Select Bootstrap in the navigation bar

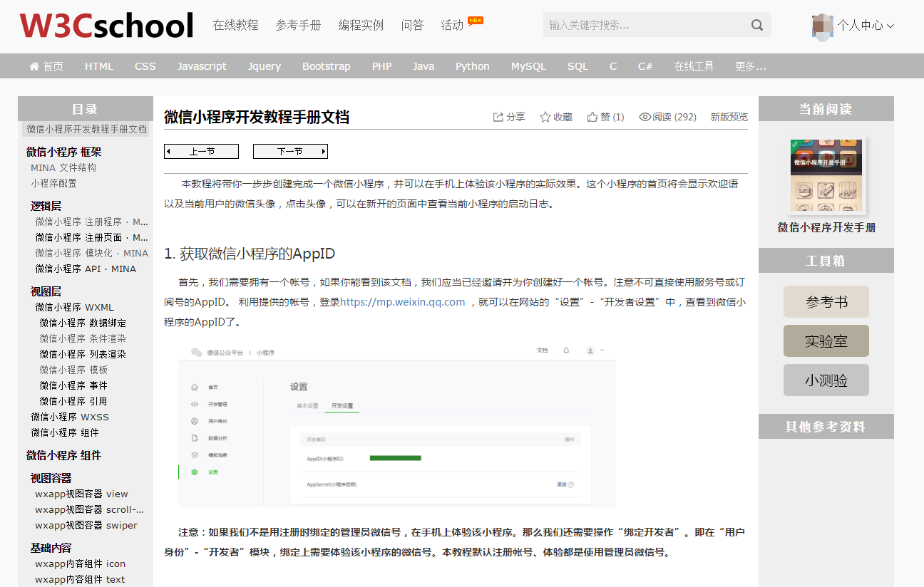pos(327,66)
